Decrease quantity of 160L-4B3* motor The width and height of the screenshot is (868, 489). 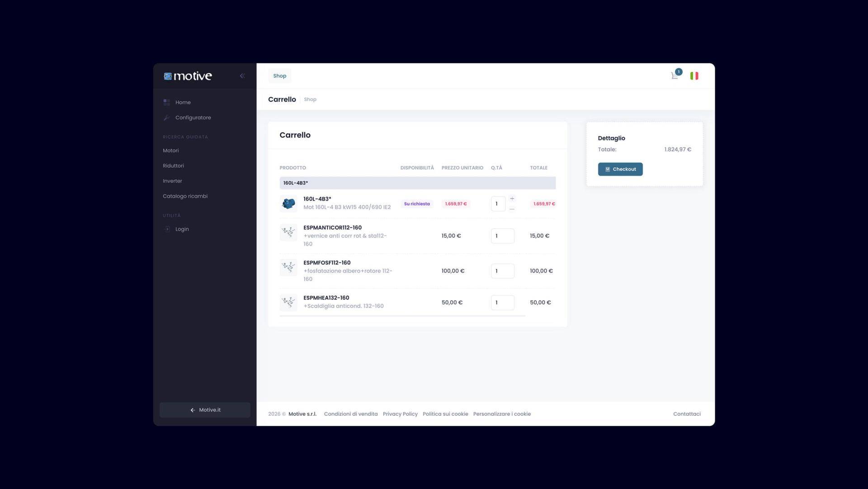512,209
